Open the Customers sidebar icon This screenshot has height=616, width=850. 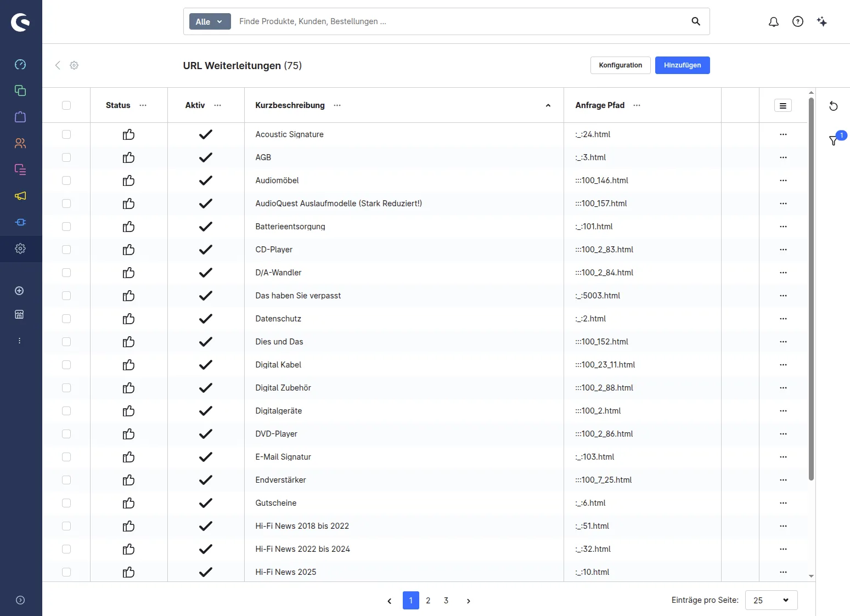click(x=20, y=143)
